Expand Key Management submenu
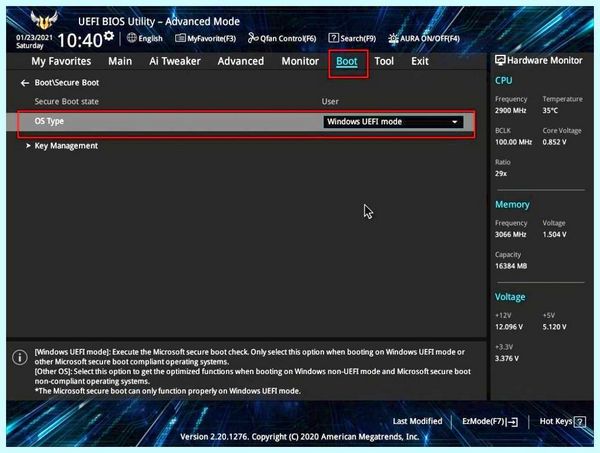Image resolution: width=600 pixels, height=453 pixels. point(66,146)
